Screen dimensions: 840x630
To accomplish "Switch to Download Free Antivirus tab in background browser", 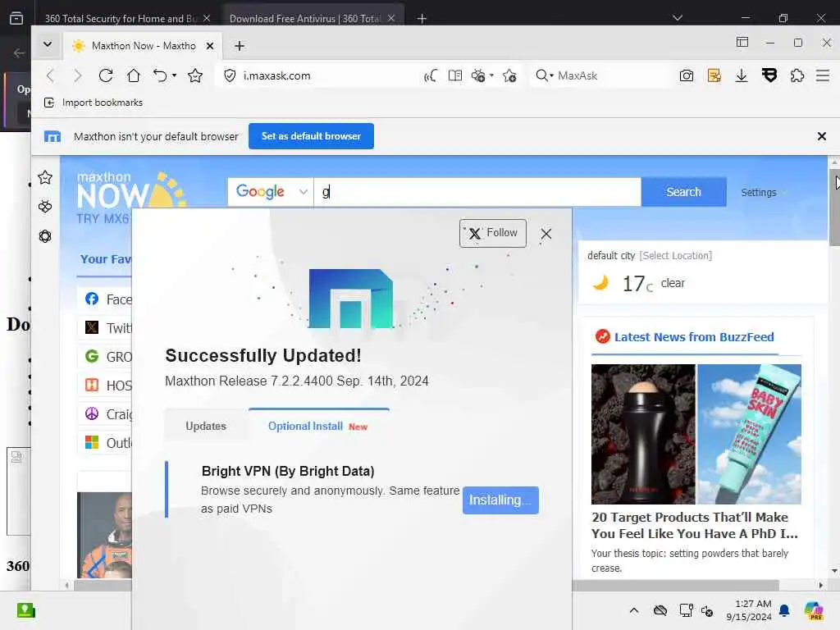I will tap(304, 18).
